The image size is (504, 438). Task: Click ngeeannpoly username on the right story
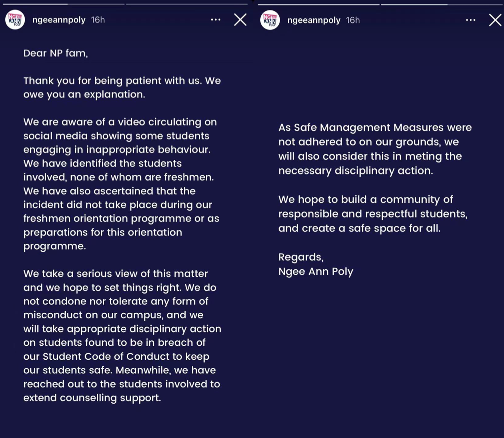(x=314, y=20)
